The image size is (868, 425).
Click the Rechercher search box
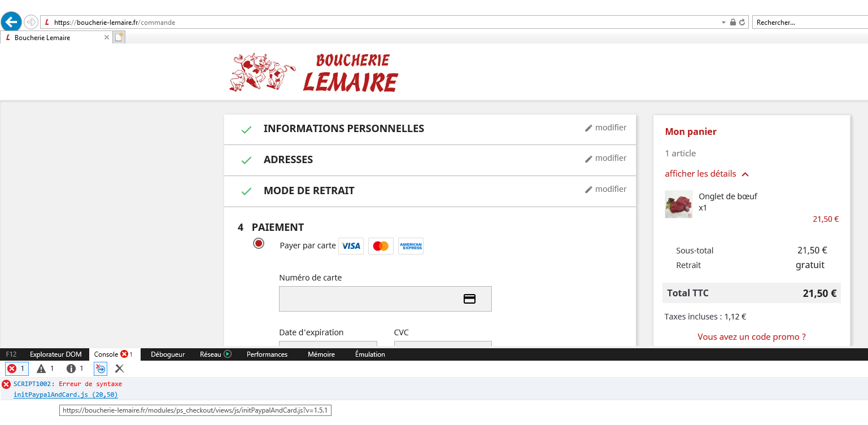click(810, 23)
